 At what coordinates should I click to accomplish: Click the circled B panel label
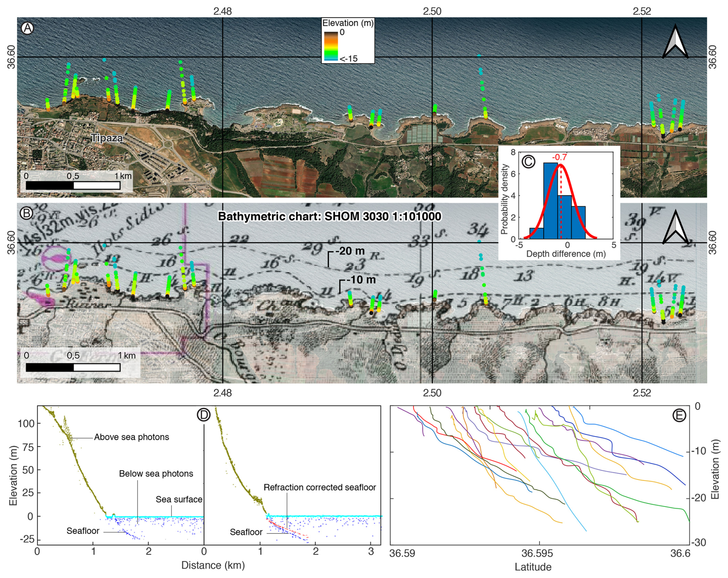coord(27,213)
